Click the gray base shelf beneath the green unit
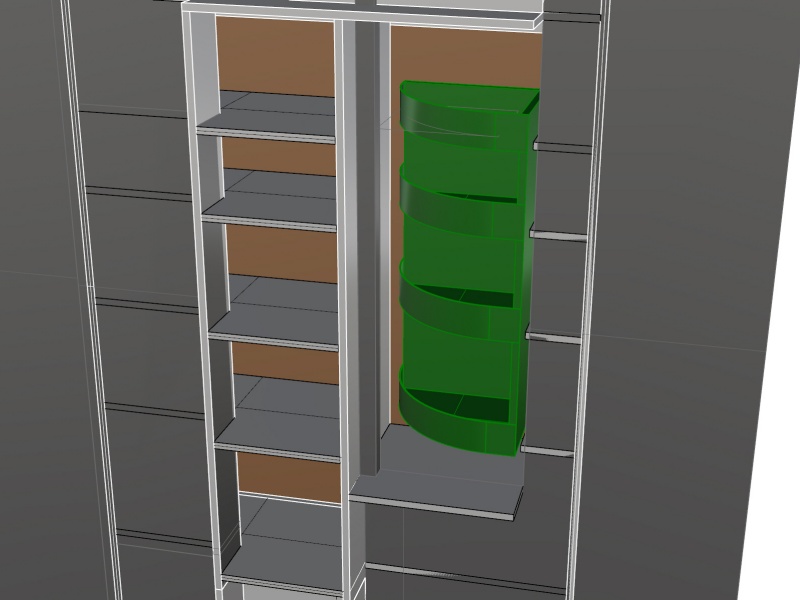This screenshot has height=600, width=800. point(439,472)
